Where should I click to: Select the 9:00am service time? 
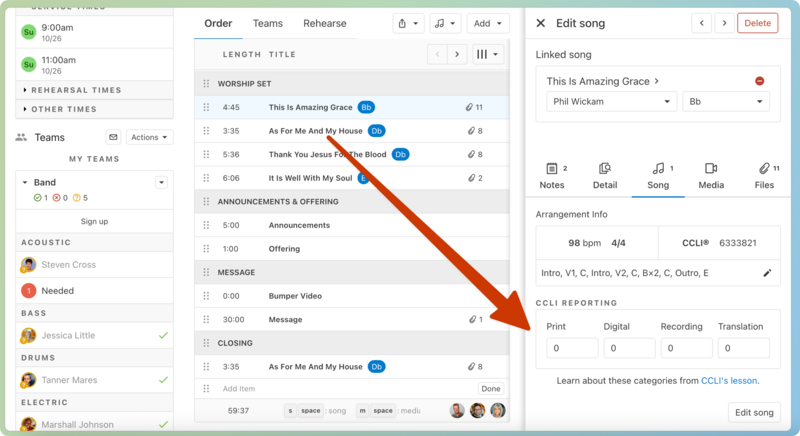coord(94,32)
